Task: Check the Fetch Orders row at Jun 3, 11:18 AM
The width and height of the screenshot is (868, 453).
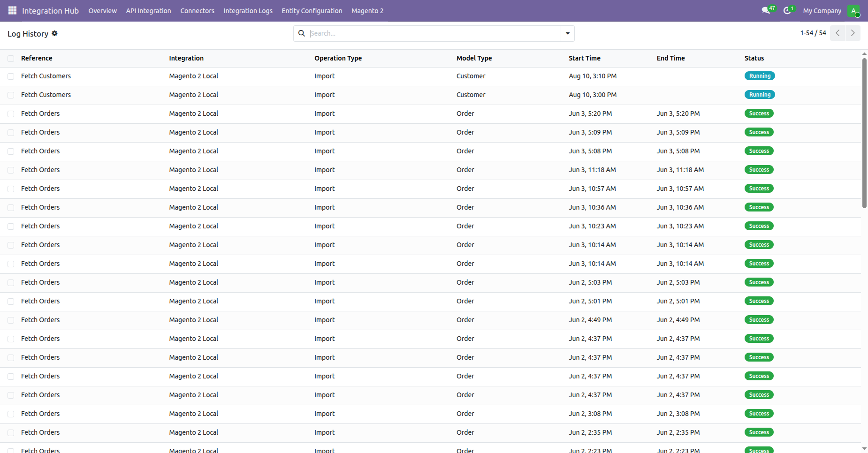Action: 11,170
